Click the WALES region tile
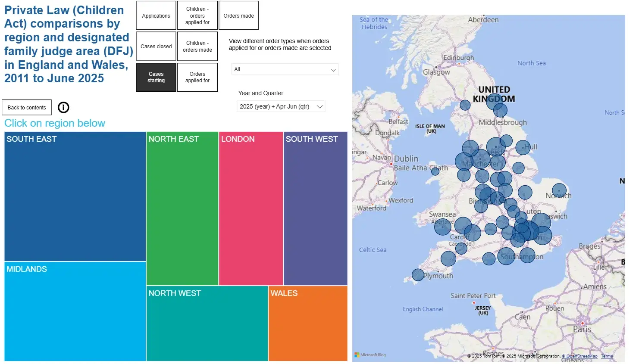Viewport: 642px width, 364px height. (x=307, y=323)
